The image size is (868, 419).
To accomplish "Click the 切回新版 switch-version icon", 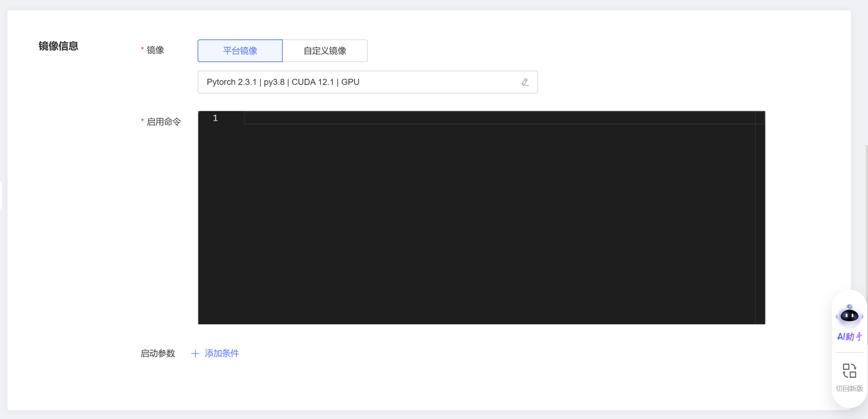I will [x=849, y=371].
